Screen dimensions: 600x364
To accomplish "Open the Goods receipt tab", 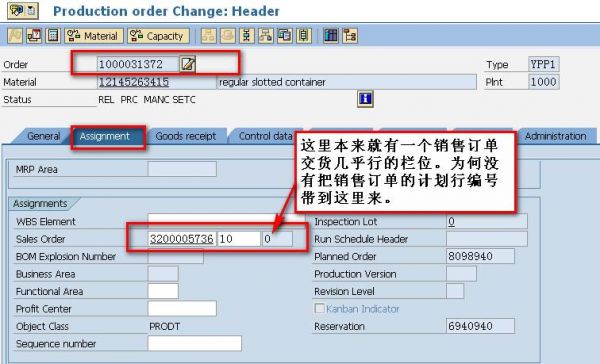I will [x=186, y=136].
